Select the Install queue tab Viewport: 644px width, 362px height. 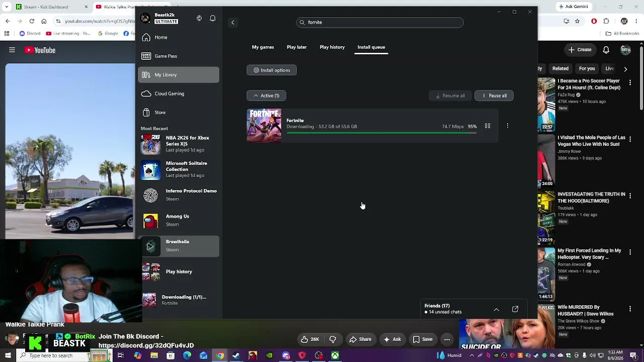pyautogui.click(x=371, y=47)
